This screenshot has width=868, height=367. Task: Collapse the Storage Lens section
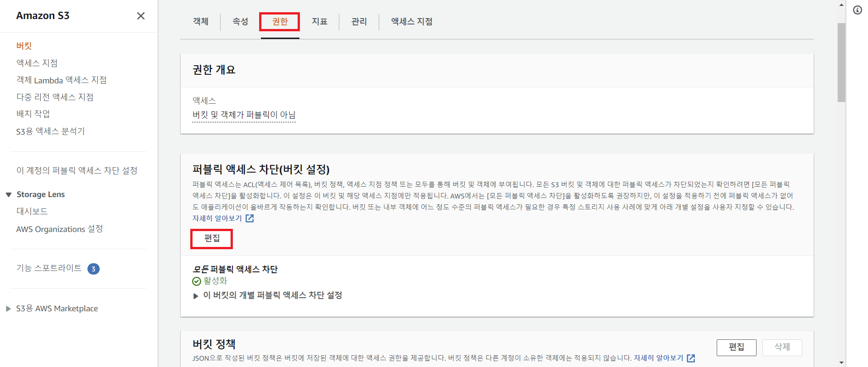point(8,195)
